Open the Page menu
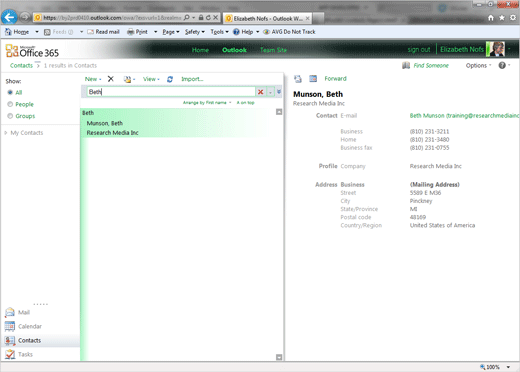 [x=171, y=32]
